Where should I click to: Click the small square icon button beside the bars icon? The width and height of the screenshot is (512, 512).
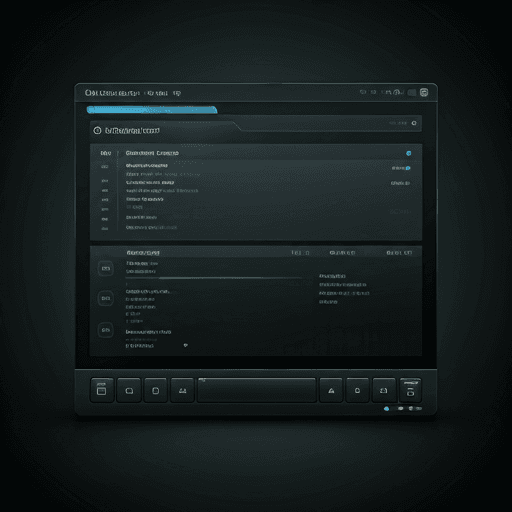[x=156, y=390]
